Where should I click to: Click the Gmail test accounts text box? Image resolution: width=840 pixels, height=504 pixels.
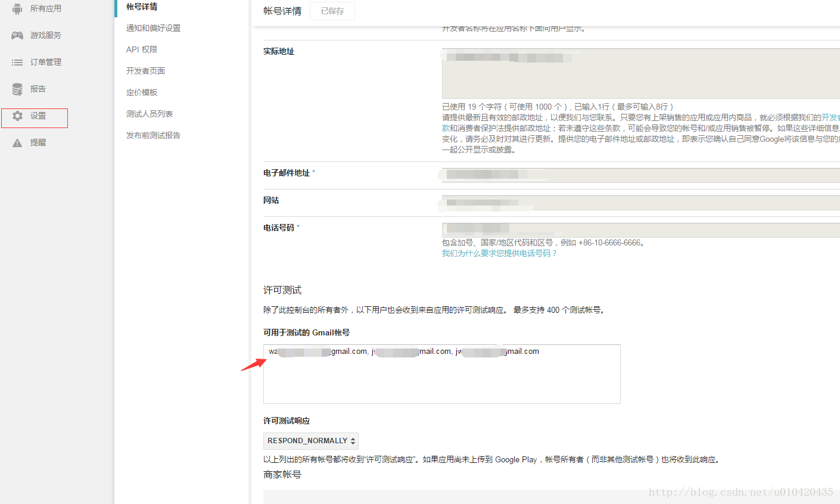pos(441,374)
